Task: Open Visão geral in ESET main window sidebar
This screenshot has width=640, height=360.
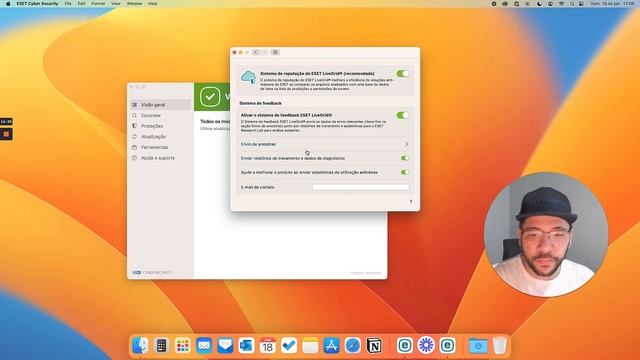Action: [160, 105]
